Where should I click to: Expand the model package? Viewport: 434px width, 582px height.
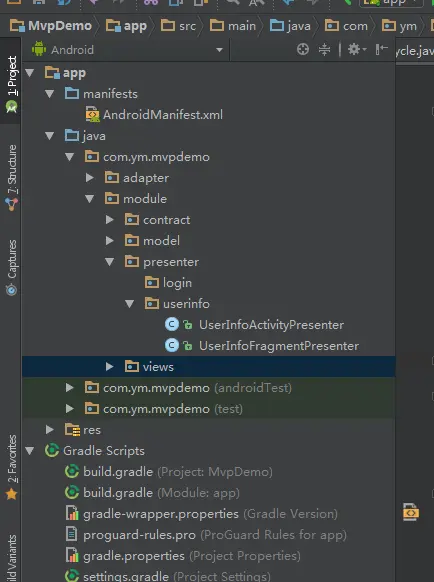pyautogui.click(x=110, y=241)
